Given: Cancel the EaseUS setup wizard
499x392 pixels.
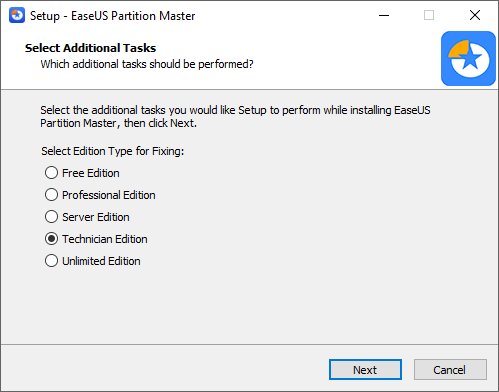Looking at the screenshot, I should click(450, 370).
